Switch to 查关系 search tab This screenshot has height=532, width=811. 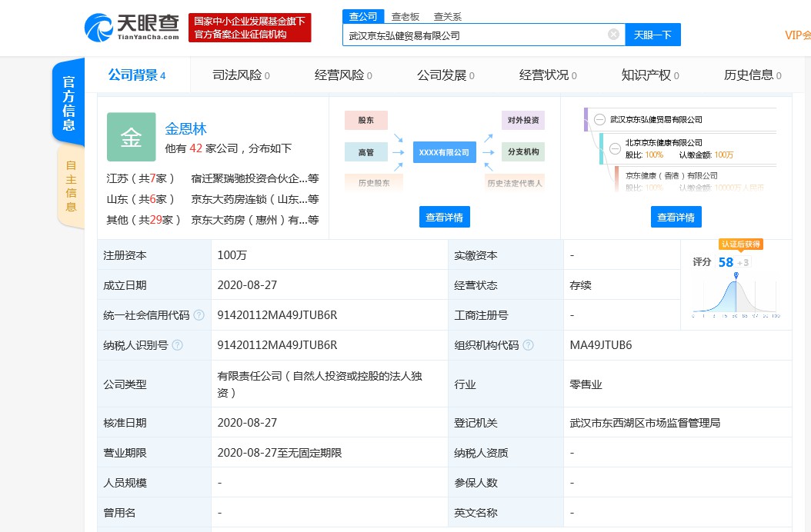(447, 17)
